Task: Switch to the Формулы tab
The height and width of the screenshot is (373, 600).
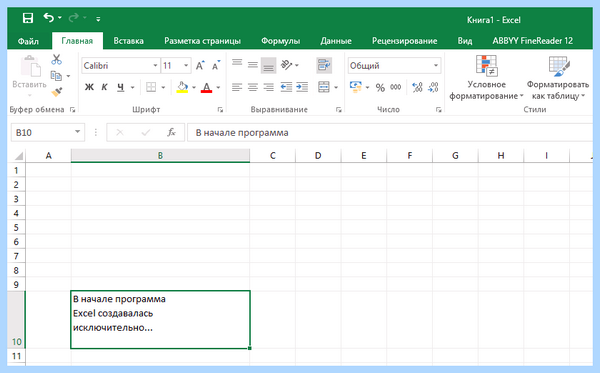Action: [x=280, y=41]
